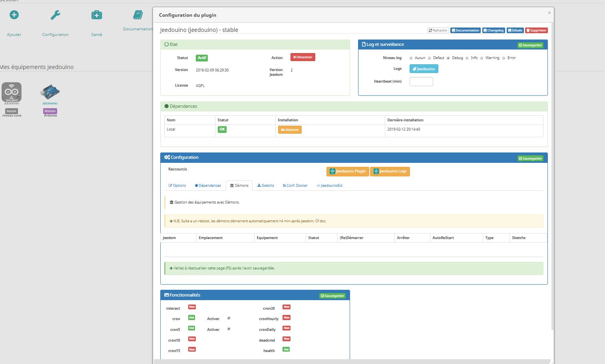Select the Aucun log level
The width and height of the screenshot is (605, 364).
tap(411, 58)
